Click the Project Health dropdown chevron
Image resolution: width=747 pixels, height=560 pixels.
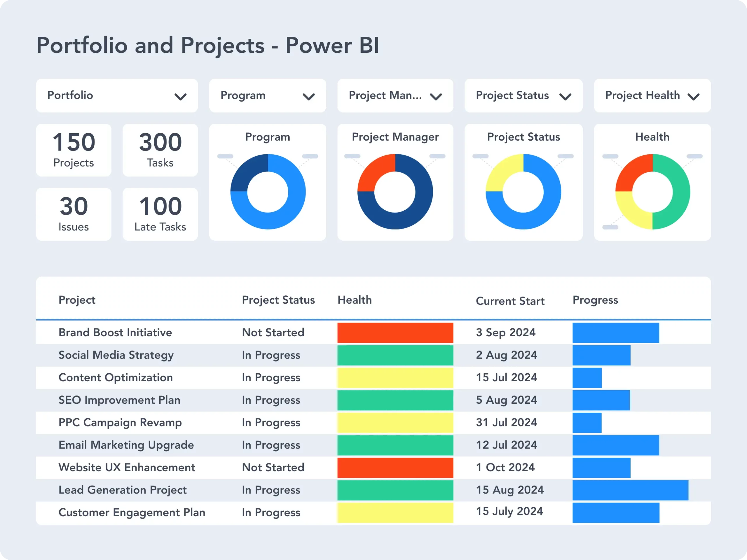[694, 97]
